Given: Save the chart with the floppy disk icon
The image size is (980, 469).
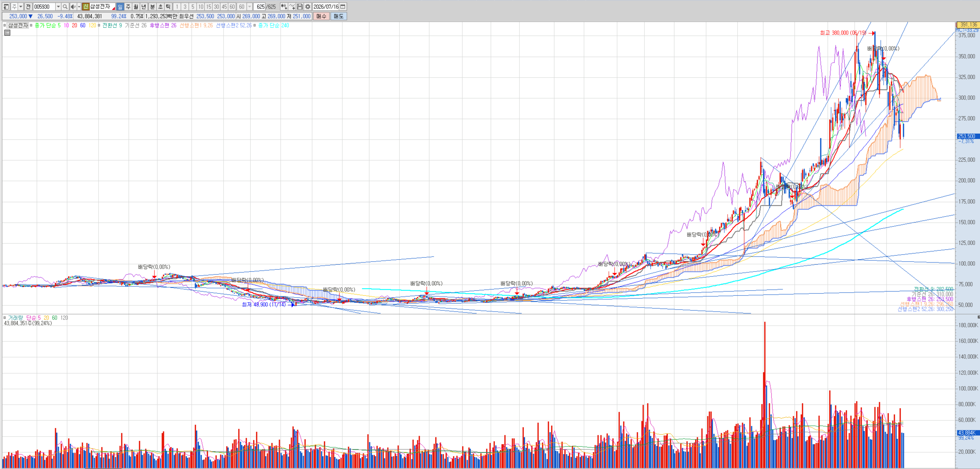Looking at the screenshot, I should [300, 7].
